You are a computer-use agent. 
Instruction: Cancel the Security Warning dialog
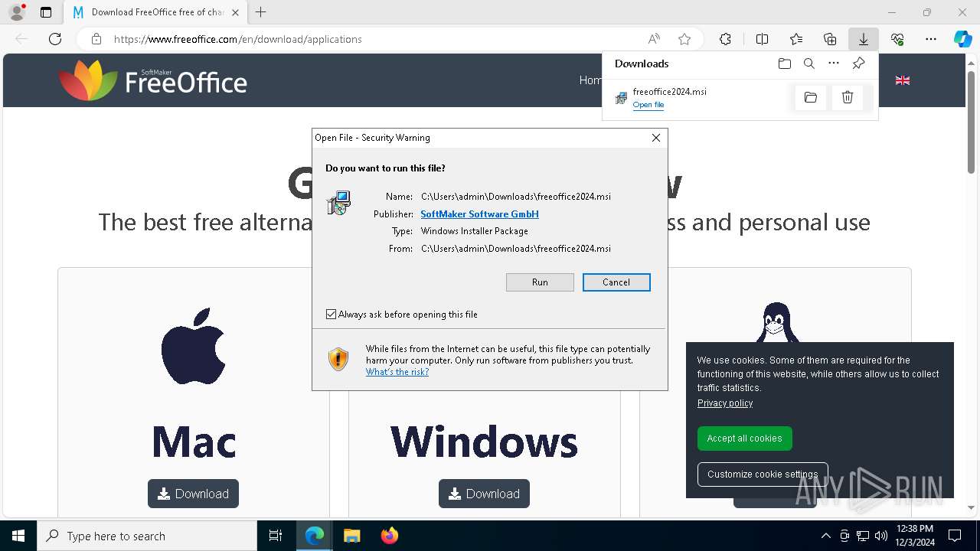616,282
